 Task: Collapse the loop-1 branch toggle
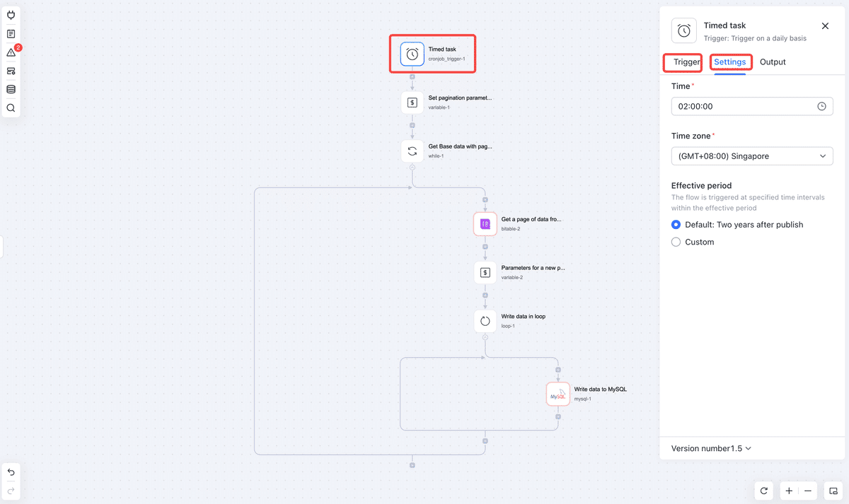pos(485,337)
